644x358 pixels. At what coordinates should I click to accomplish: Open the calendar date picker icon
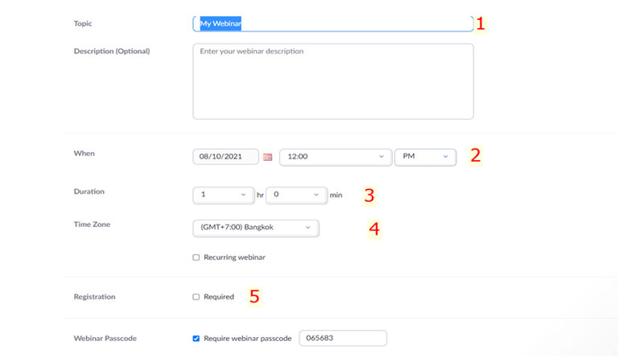[x=268, y=157]
